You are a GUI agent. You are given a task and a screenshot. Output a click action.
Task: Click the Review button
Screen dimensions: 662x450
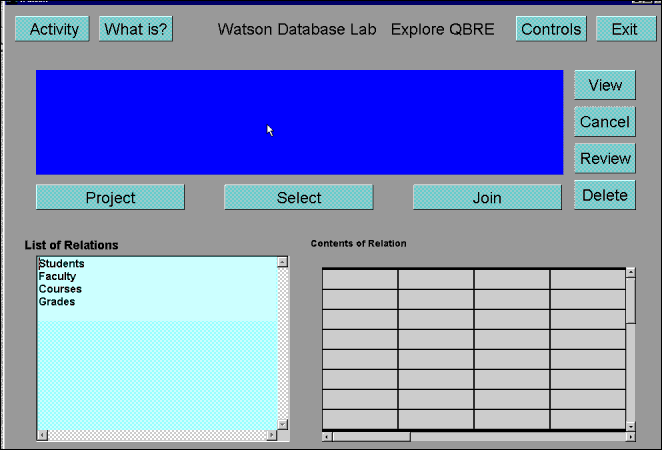point(605,158)
